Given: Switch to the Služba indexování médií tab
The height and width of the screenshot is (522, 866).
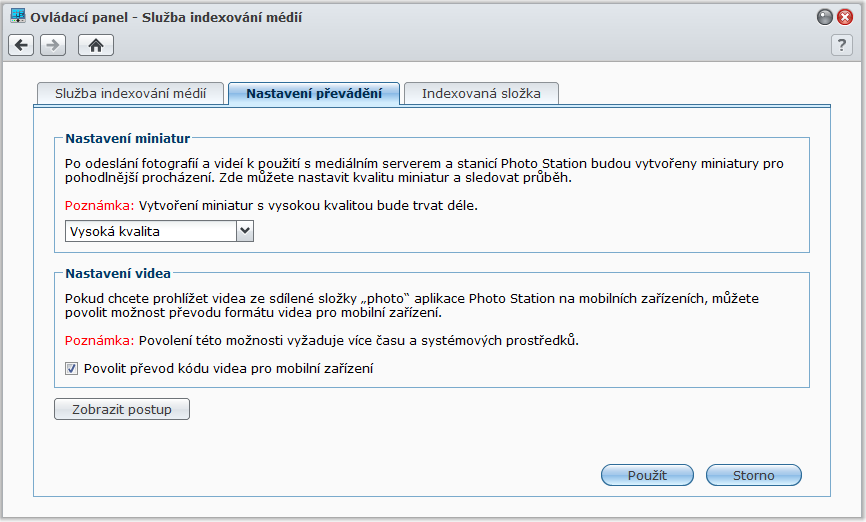Looking at the screenshot, I should [x=130, y=93].
